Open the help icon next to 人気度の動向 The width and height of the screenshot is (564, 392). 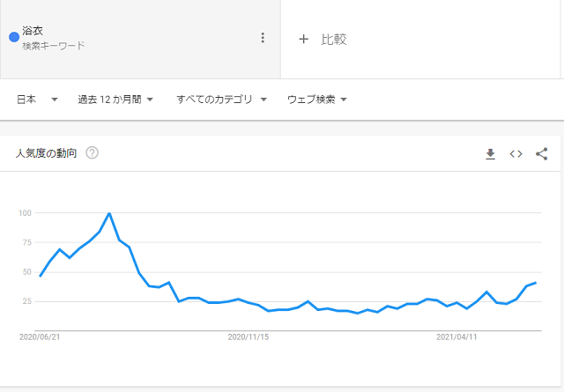(92, 153)
